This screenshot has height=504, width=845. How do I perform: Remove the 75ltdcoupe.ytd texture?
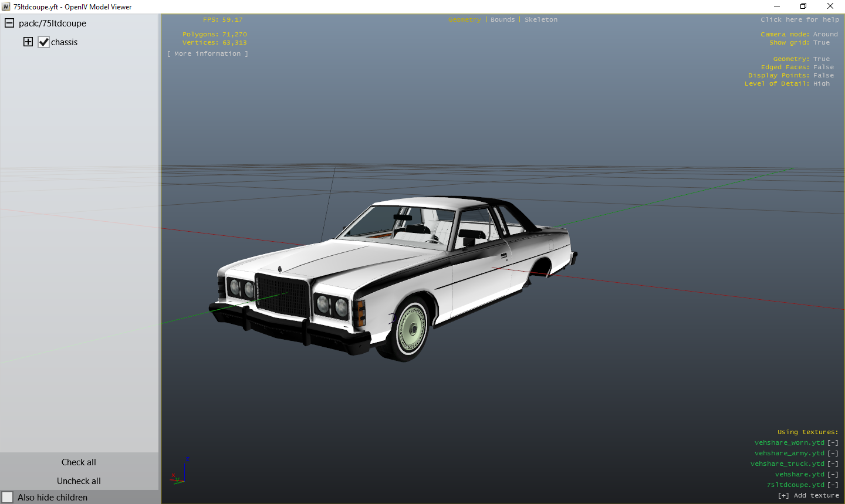tap(833, 484)
